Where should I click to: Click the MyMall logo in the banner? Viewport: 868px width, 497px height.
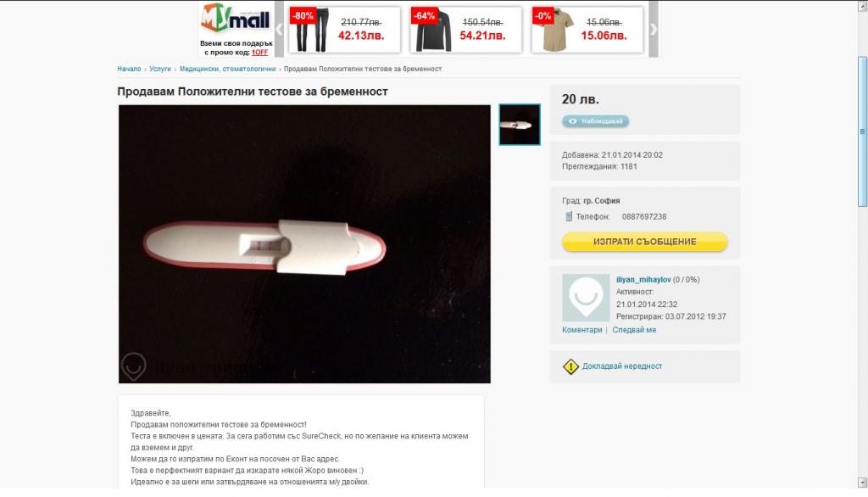[x=236, y=19]
